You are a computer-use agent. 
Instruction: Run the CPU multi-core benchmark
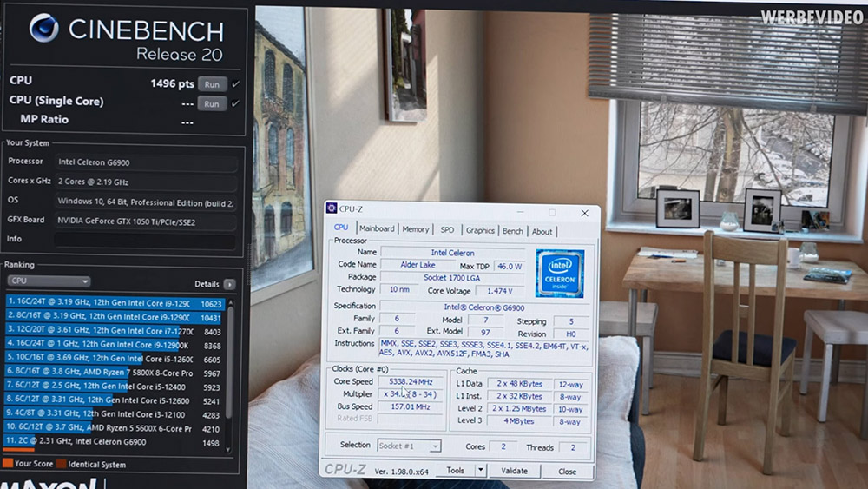[212, 84]
